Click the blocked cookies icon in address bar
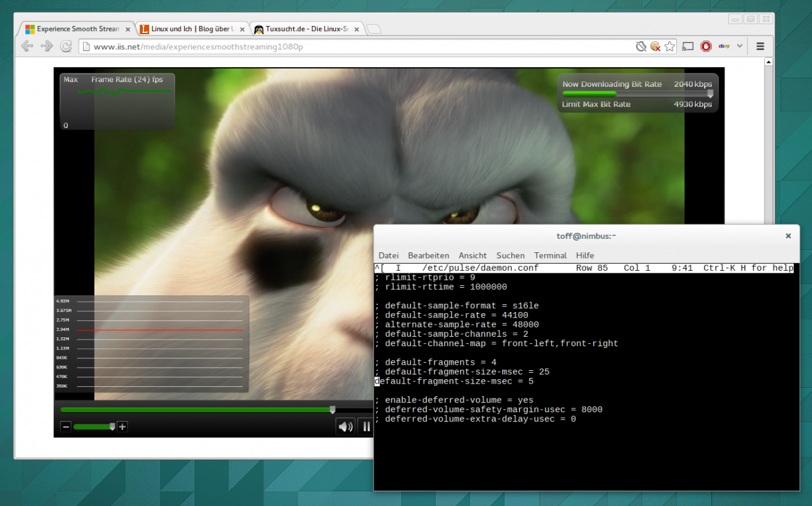Screen dimensions: 812x506 [x=655, y=46]
